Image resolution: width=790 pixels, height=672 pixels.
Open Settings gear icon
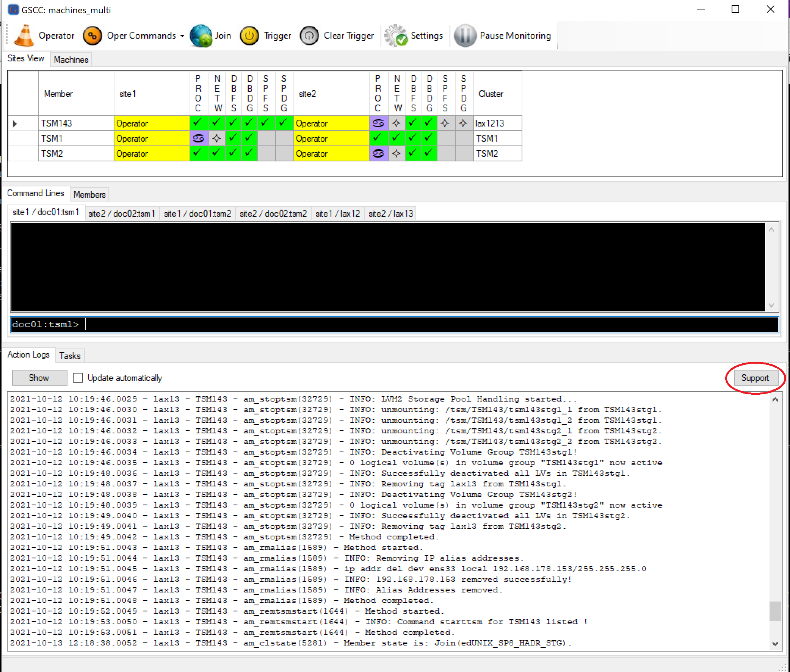pos(395,36)
